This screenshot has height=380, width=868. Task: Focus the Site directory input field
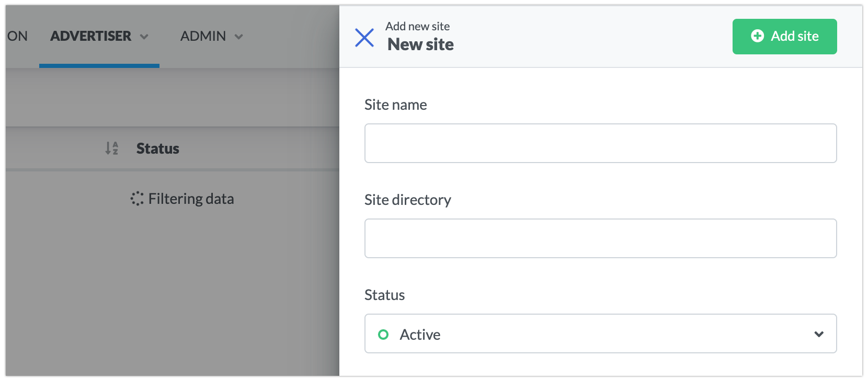tap(600, 238)
